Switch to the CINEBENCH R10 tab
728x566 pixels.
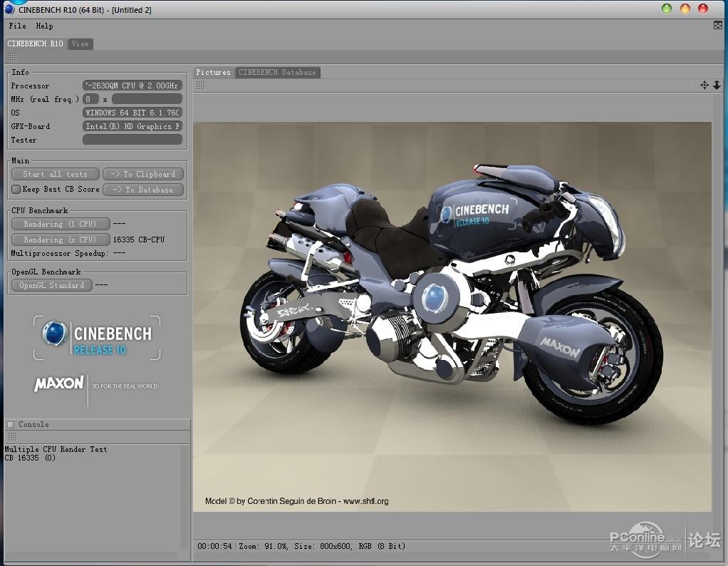tap(35, 43)
